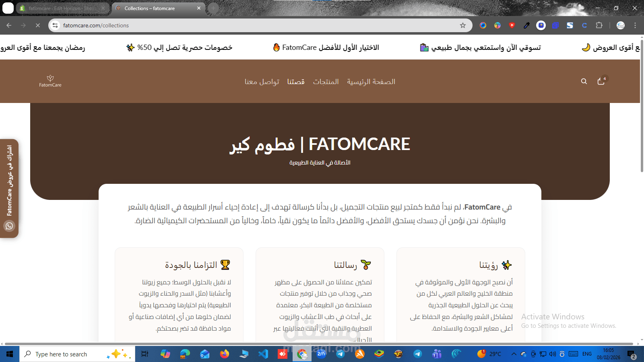The width and height of the screenshot is (644, 362).
Task: Open the تواصل معنا nav link
Action: coord(262,82)
